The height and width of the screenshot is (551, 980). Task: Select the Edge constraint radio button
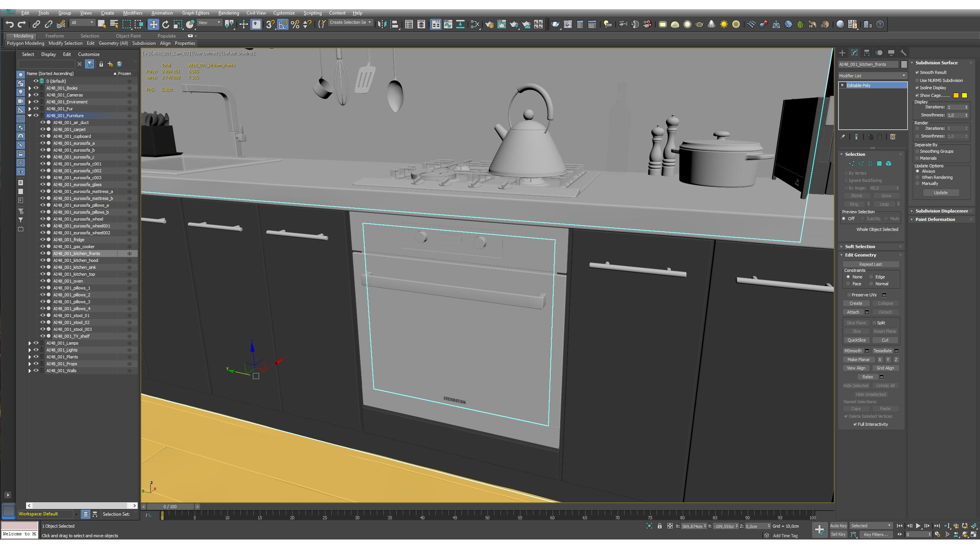pos(871,277)
